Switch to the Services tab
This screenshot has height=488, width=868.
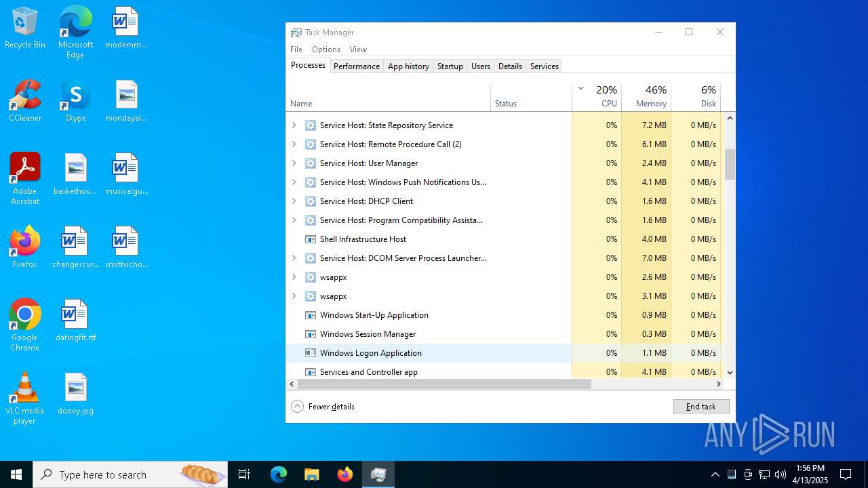click(x=545, y=66)
